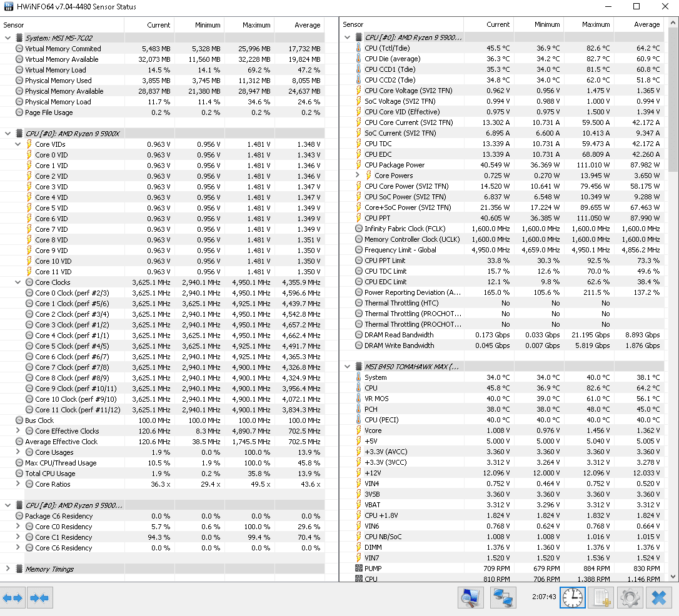
Task: Open the sensor summary monitor icon
Action: [470, 598]
